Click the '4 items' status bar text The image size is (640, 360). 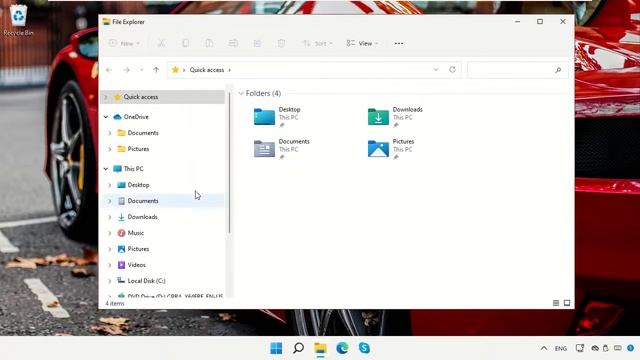[115, 303]
